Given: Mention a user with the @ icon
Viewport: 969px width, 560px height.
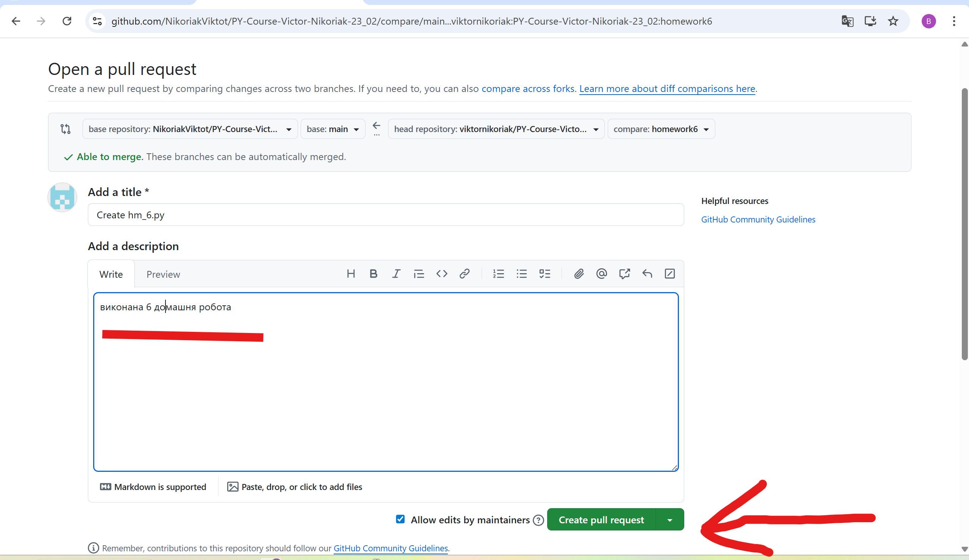Looking at the screenshot, I should click(601, 274).
